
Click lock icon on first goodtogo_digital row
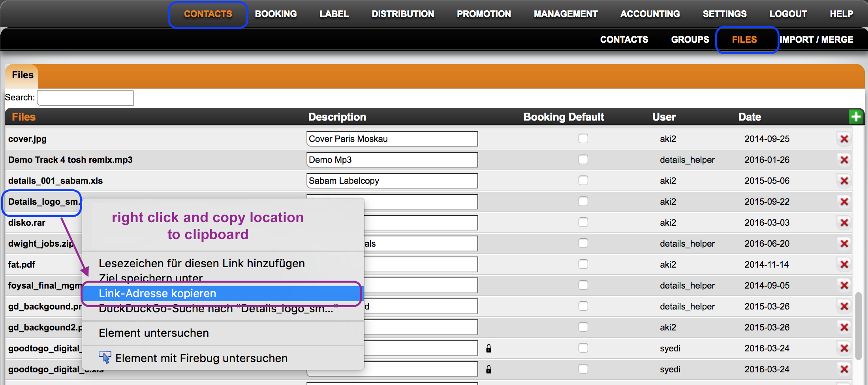pos(488,348)
